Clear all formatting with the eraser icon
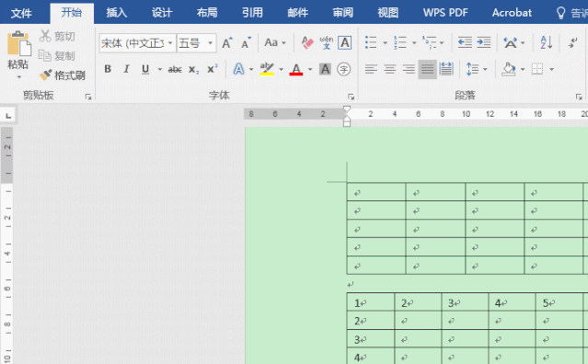The image size is (588, 364). 307,43
